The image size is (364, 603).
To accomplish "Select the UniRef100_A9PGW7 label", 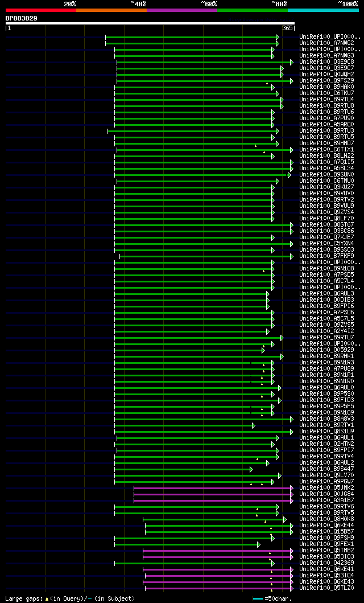I will (327, 482).
